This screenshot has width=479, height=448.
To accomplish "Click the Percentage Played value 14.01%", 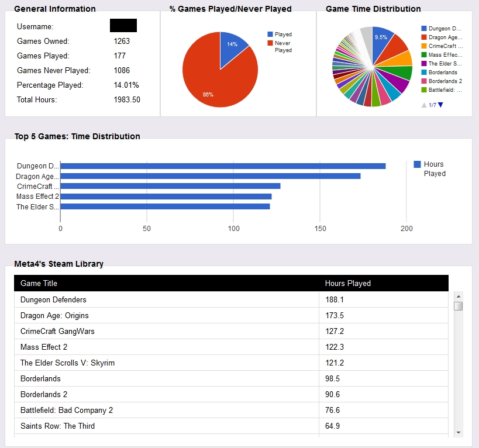I will (x=126, y=85).
